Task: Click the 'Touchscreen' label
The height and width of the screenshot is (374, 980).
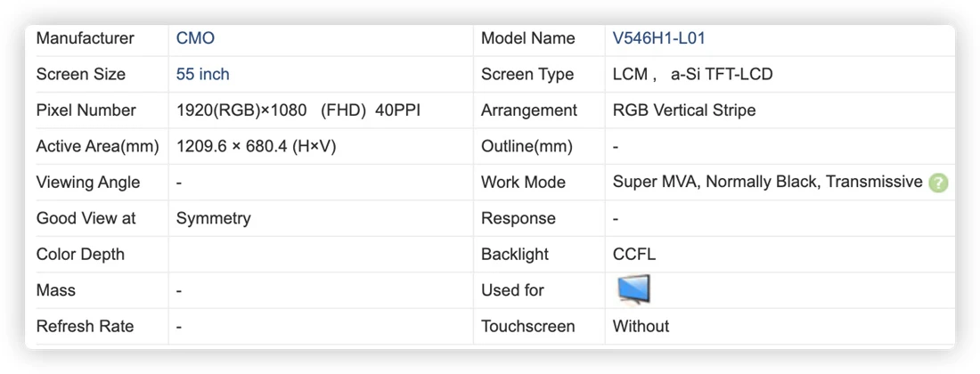Action: (x=527, y=327)
